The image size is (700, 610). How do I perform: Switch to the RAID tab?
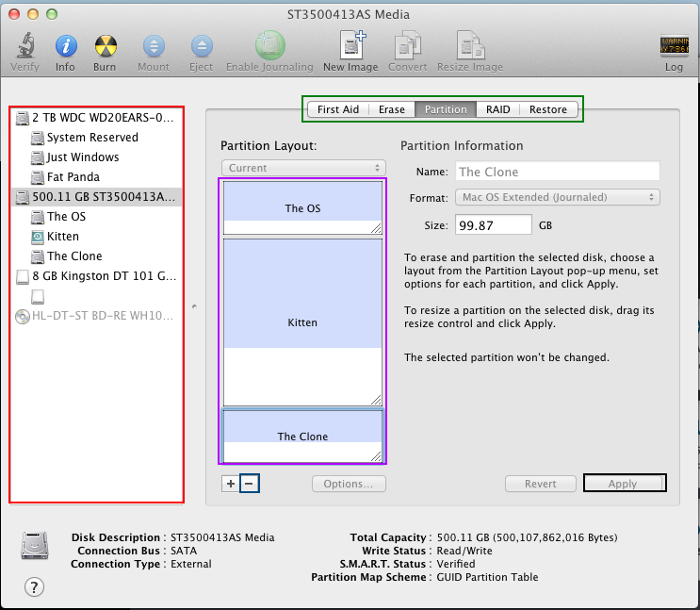(497, 109)
